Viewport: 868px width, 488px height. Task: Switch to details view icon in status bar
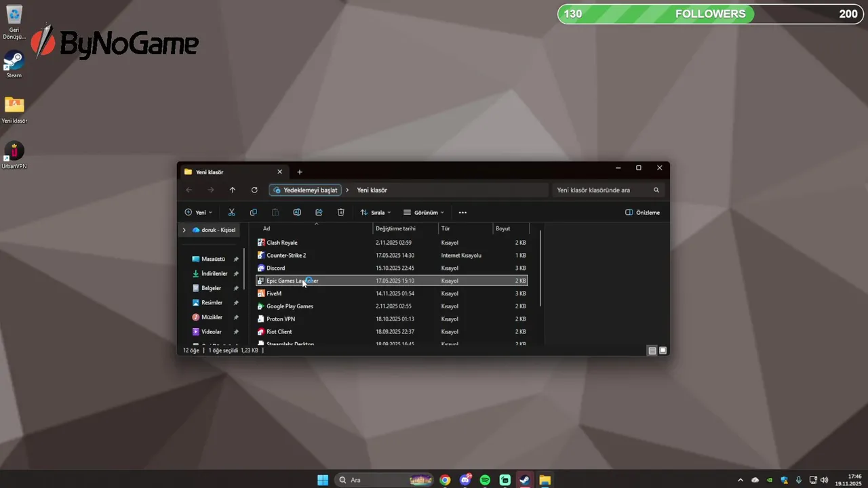(x=652, y=350)
